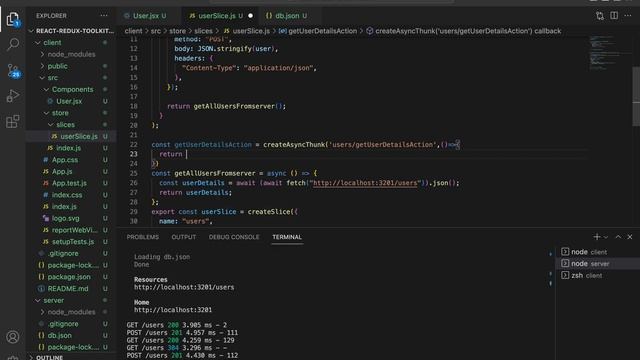Open the Resources URL in terminal output

coord(184,287)
